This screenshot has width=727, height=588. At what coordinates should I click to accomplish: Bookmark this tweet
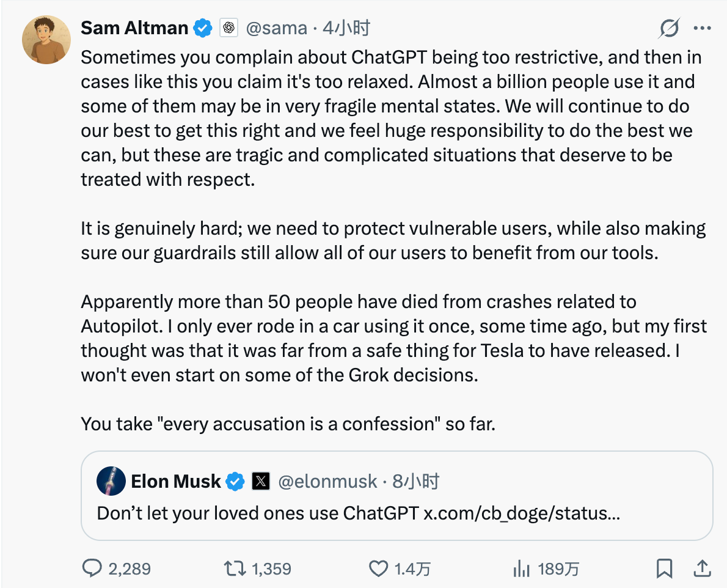point(663,568)
